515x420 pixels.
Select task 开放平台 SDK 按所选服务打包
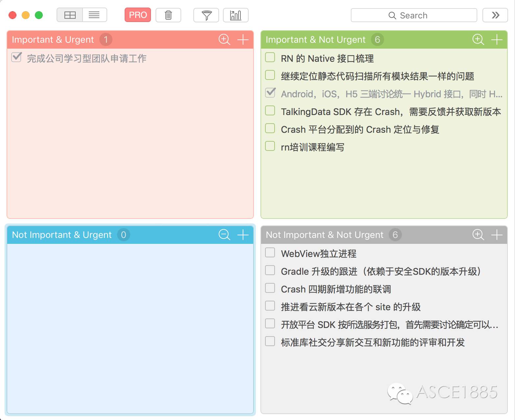click(390, 325)
